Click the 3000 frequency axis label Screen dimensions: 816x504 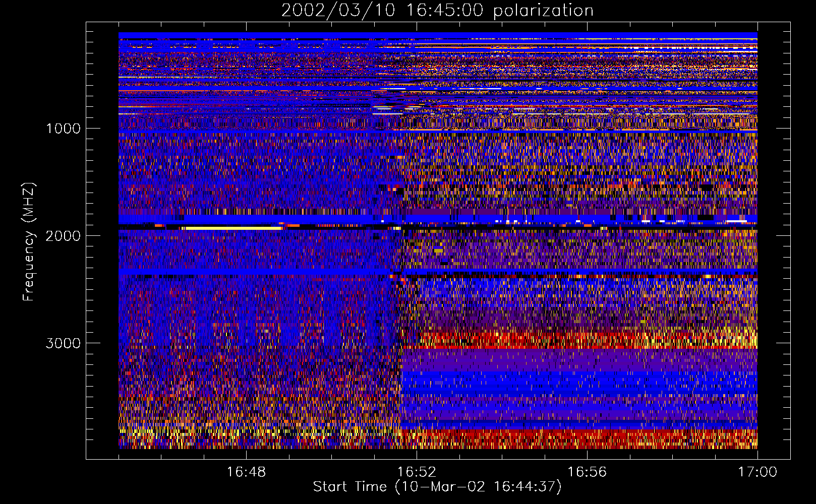click(63, 343)
